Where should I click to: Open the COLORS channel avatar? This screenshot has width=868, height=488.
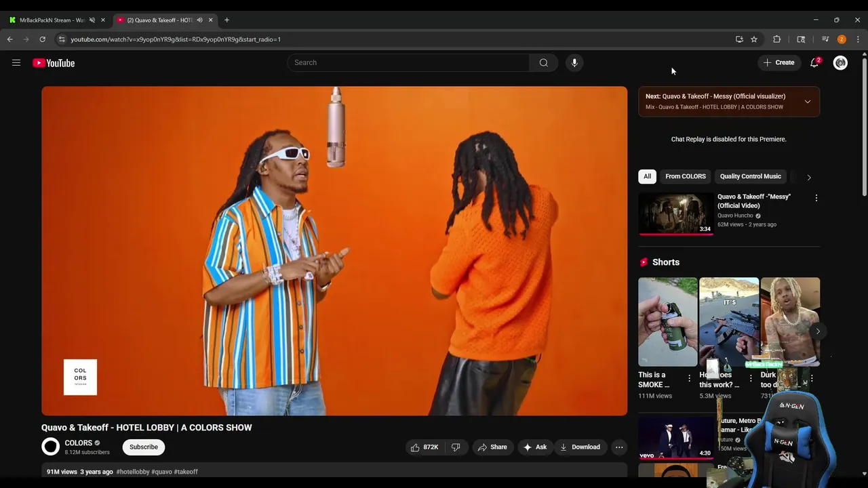coord(51,447)
